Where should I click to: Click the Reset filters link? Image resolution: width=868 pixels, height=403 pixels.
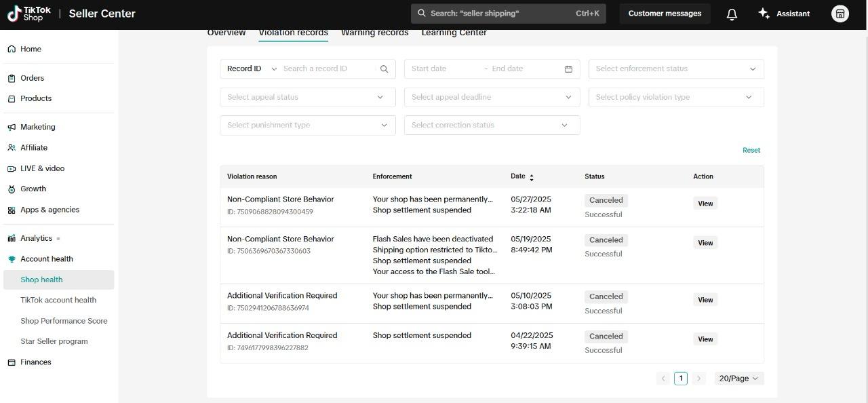(x=751, y=150)
